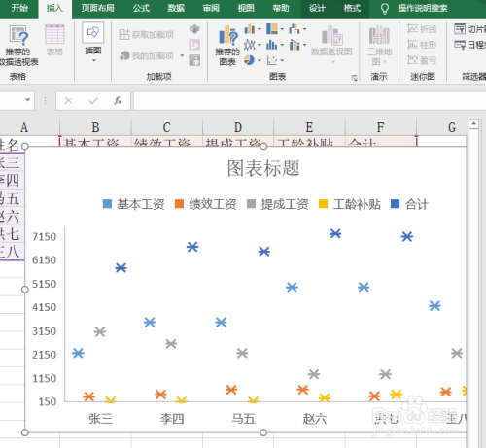
Task: Open the insert function fx button
Action: (x=118, y=101)
